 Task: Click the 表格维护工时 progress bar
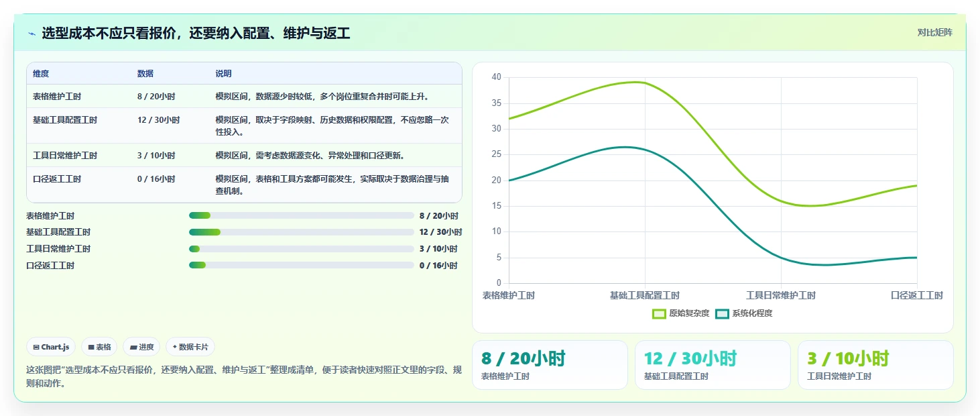pos(302,215)
